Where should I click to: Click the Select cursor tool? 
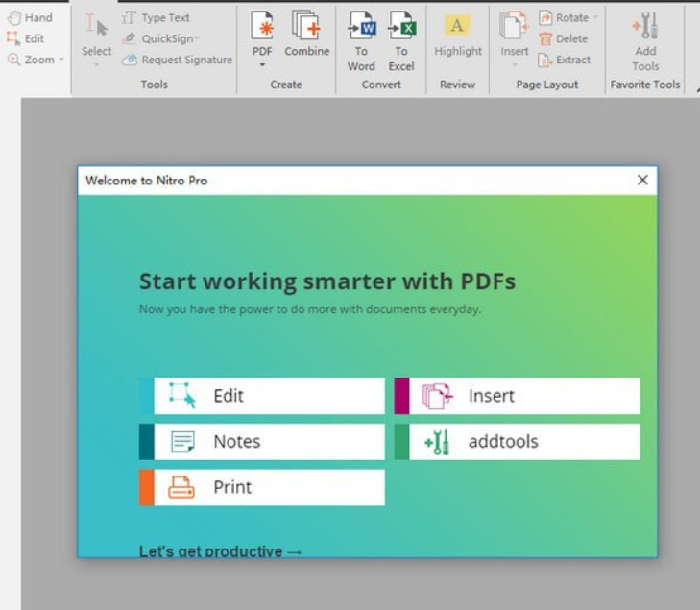[x=96, y=40]
